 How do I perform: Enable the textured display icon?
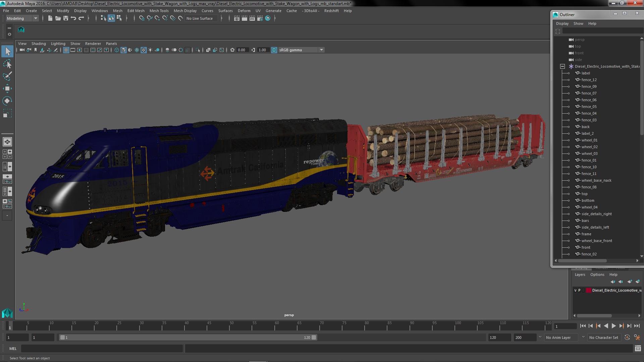144,50
